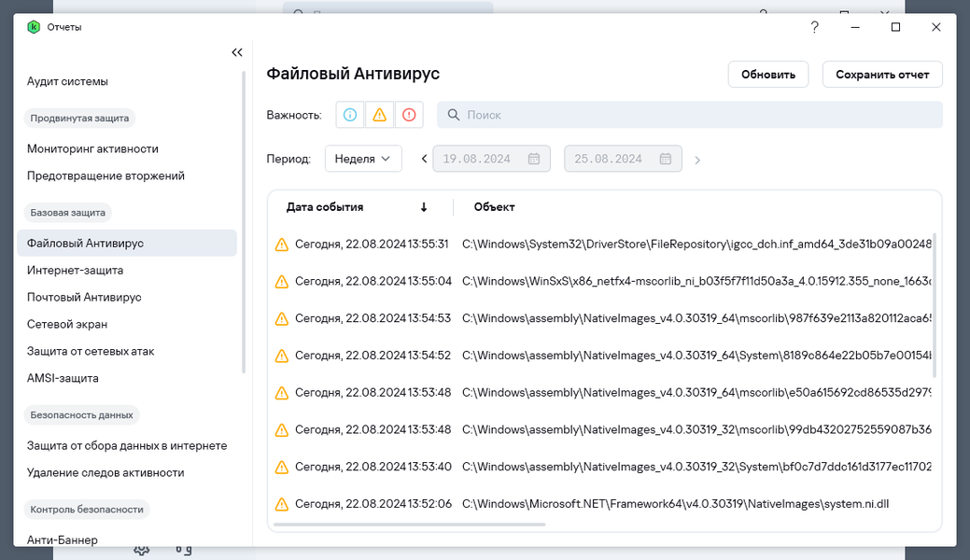Click the sidebar vertical scrollbar
970x560 pixels.
(x=244, y=222)
